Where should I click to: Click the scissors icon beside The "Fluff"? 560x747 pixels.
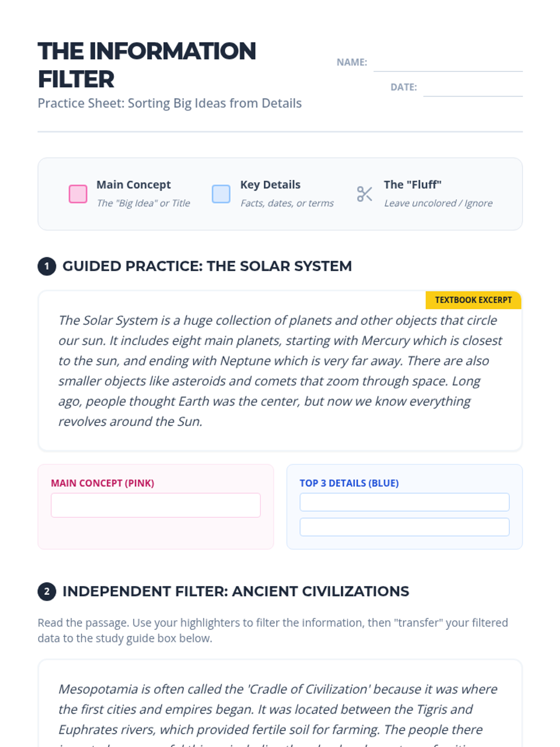(364, 194)
